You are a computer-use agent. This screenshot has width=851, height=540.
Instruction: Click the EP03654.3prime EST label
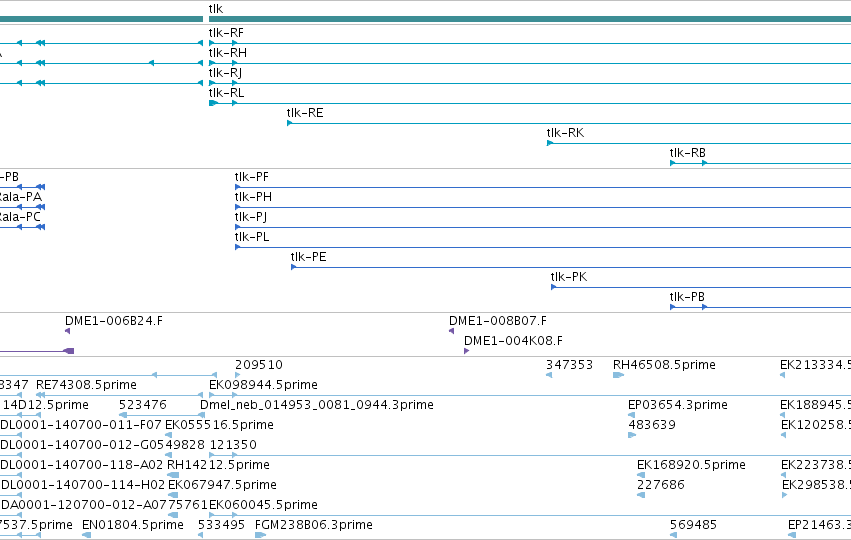[678, 405]
